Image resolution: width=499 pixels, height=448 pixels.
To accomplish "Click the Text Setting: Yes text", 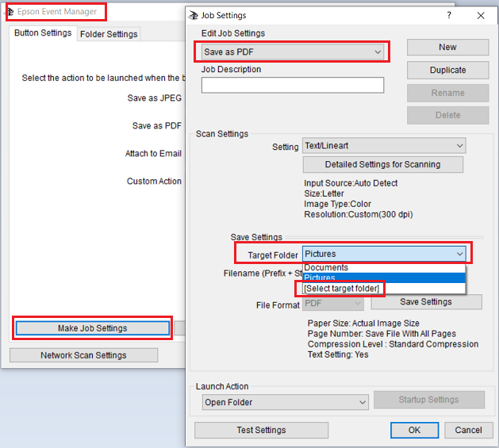I will tap(338, 354).
